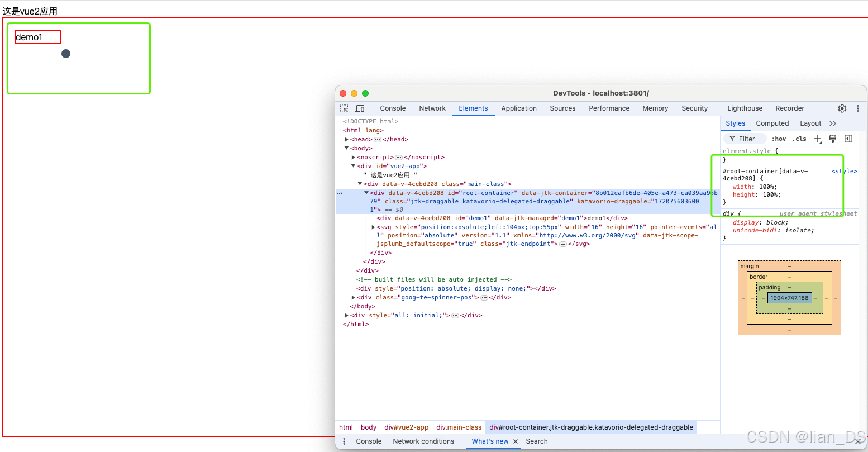The height and width of the screenshot is (452, 868).
Task: Click the :hov pseudo-class state icon
Action: tap(779, 139)
